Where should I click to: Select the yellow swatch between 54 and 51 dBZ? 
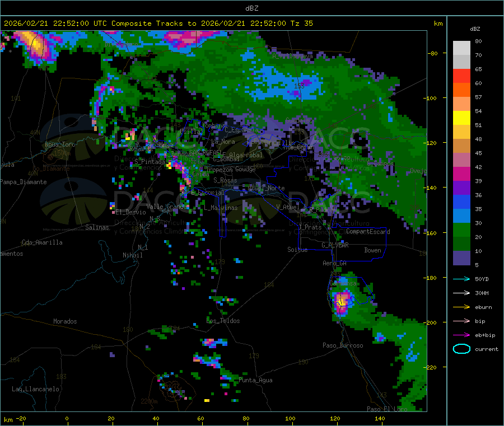461,118
